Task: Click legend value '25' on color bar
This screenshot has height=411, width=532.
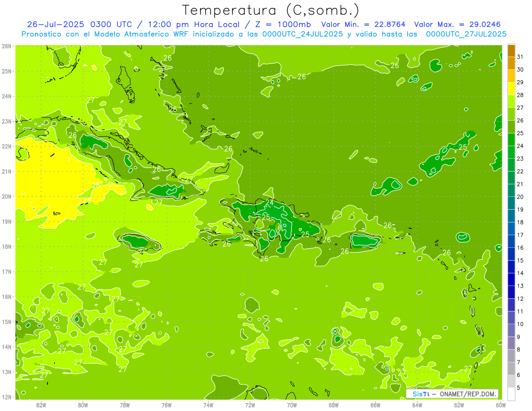Action: (x=520, y=133)
